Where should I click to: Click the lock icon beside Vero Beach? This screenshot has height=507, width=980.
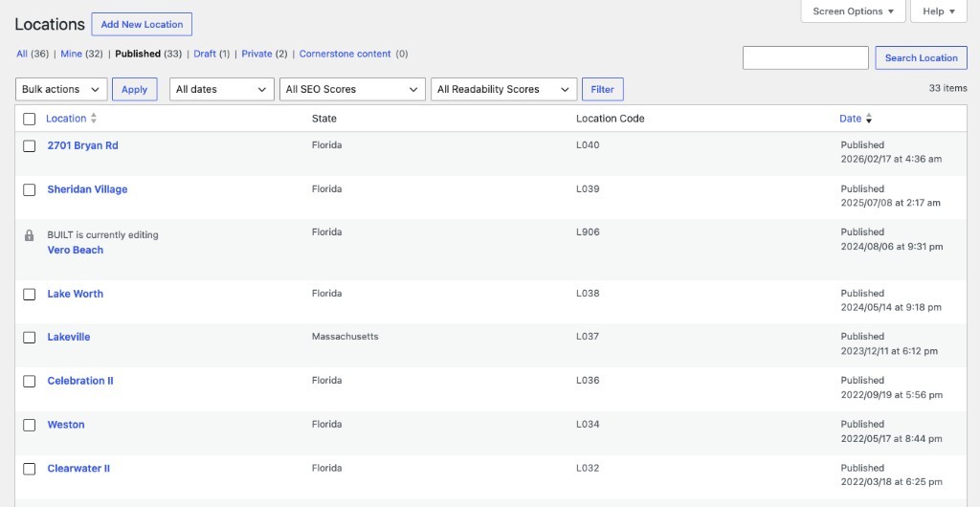click(x=29, y=235)
